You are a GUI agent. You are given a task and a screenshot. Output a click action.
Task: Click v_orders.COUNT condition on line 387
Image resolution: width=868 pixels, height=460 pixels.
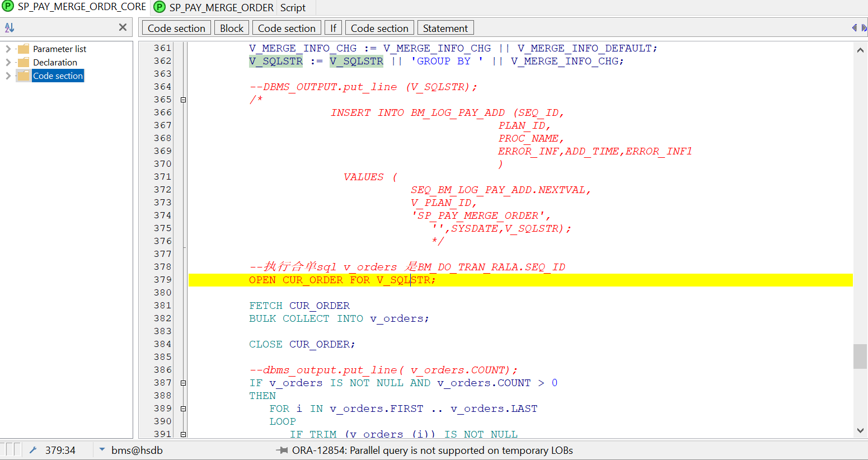click(484, 383)
